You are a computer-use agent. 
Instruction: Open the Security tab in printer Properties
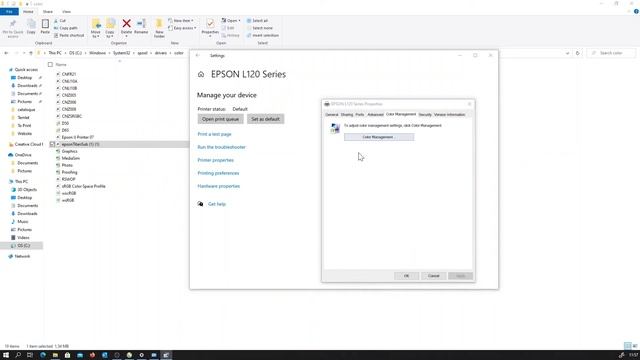click(425, 115)
